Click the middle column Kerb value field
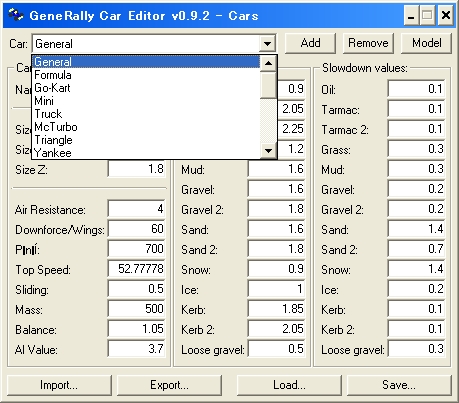This screenshot has width=459, height=403. (x=277, y=309)
